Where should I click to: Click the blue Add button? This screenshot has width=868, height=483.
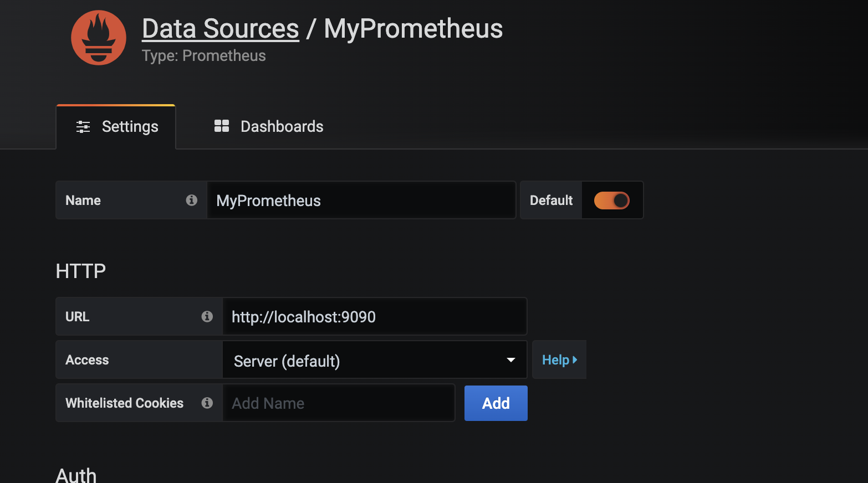pyautogui.click(x=496, y=403)
